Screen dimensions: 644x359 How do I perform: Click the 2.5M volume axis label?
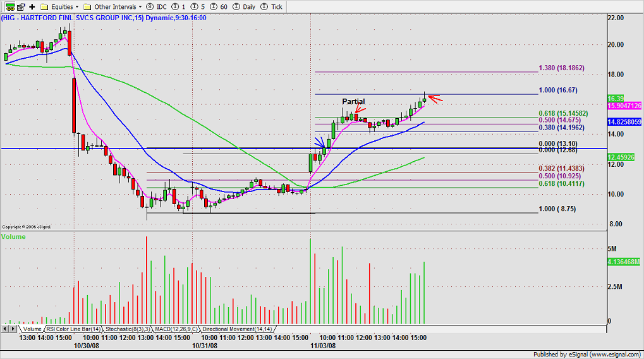pos(615,286)
